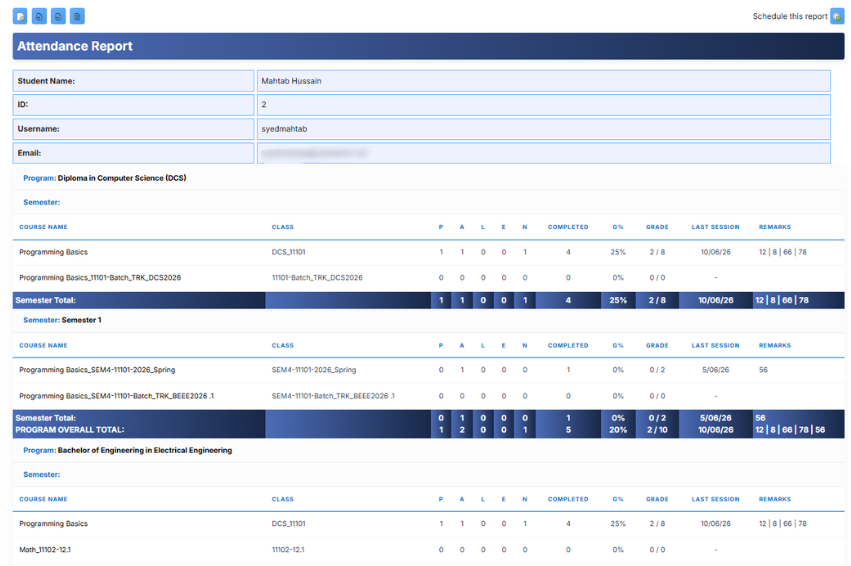The image size is (851, 566).
Task: Click the Student Name value 'Mahtab Hussain'
Action: pyautogui.click(x=291, y=81)
